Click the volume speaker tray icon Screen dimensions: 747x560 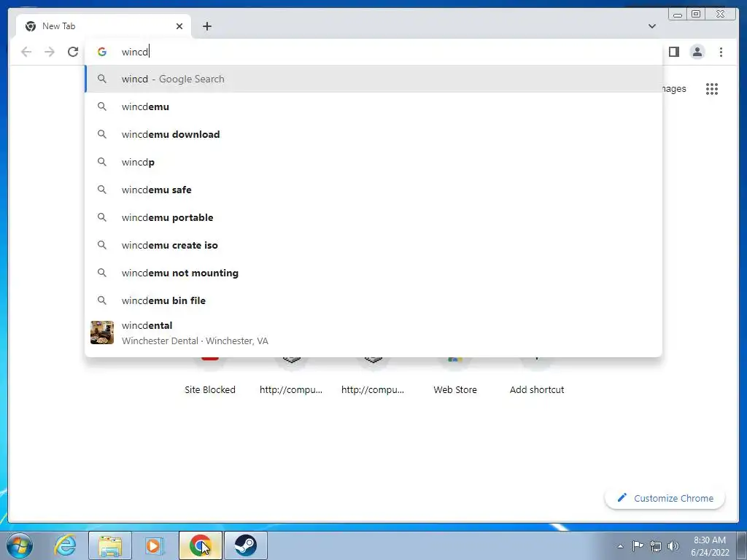tap(673, 546)
